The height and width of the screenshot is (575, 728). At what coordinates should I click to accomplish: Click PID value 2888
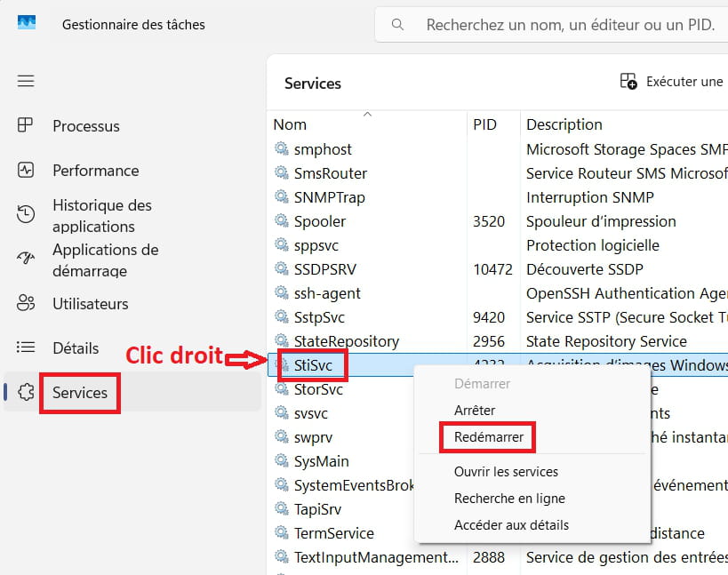tap(488, 557)
